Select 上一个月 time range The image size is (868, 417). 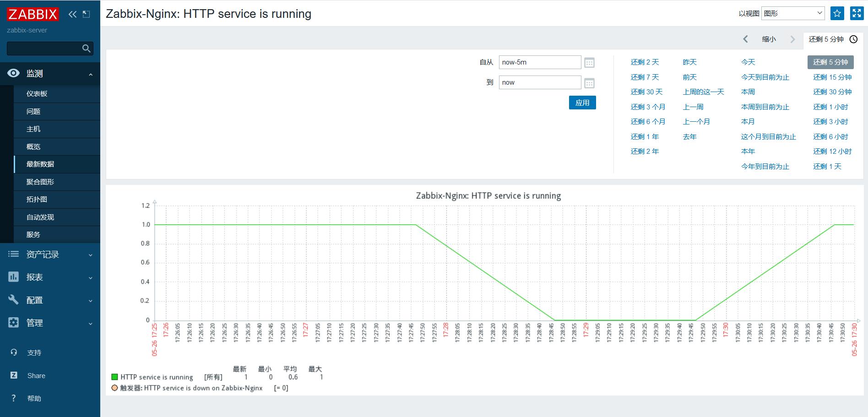click(696, 122)
